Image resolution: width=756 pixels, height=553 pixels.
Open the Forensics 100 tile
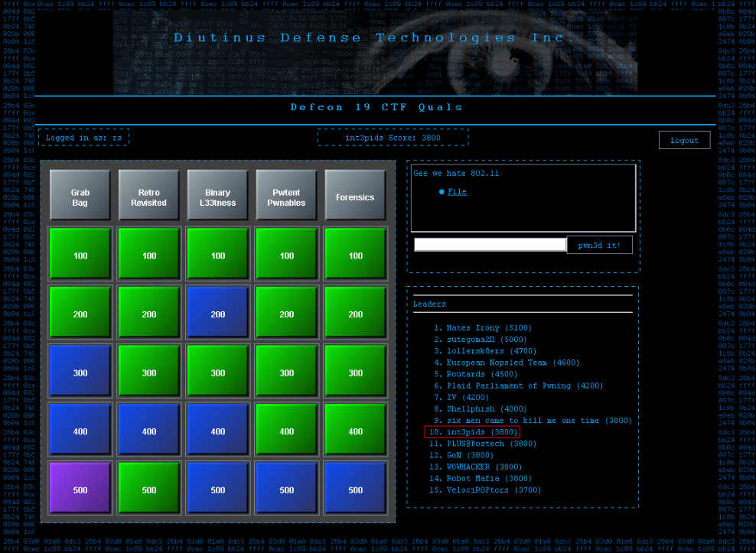click(x=356, y=254)
